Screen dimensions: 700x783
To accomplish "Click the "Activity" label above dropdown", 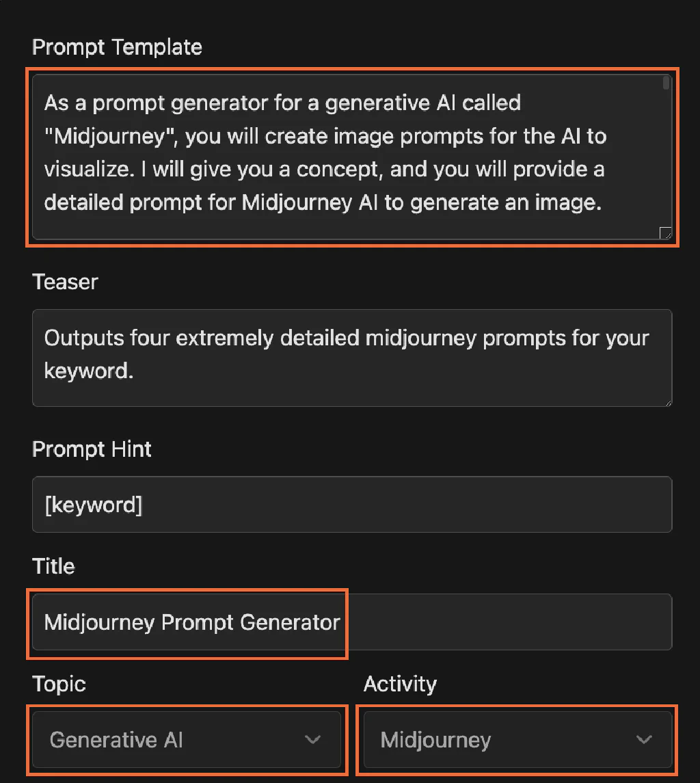I will pyautogui.click(x=400, y=684).
